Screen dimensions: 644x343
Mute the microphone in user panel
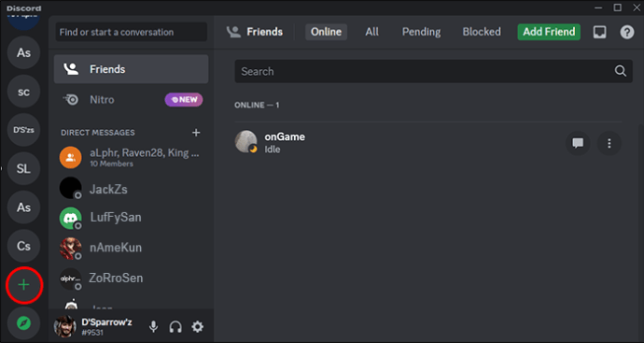(154, 327)
